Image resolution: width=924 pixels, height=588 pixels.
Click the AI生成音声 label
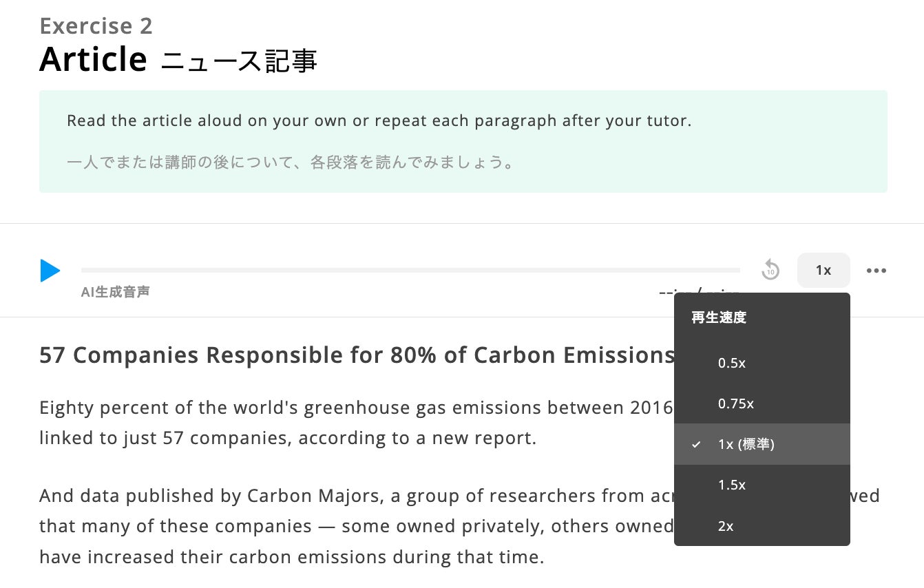coord(115,292)
